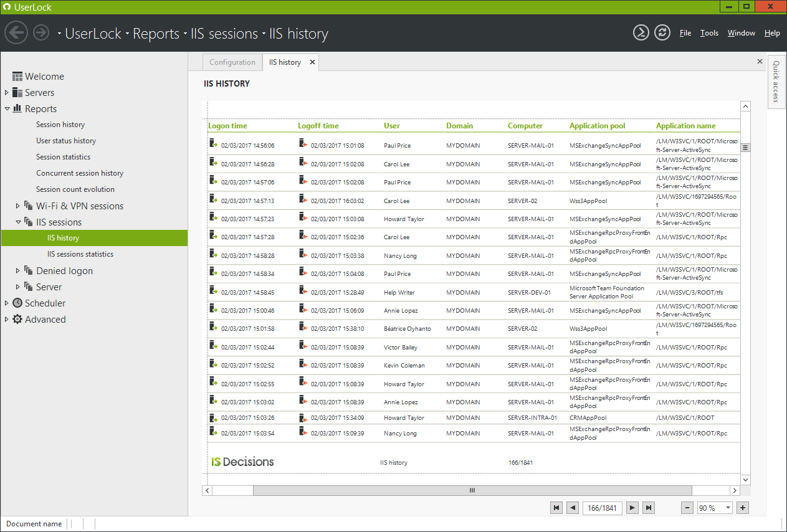The width and height of the screenshot is (787, 532).
Task: Click the page number field 166/1841
Action: click(603, 508)
